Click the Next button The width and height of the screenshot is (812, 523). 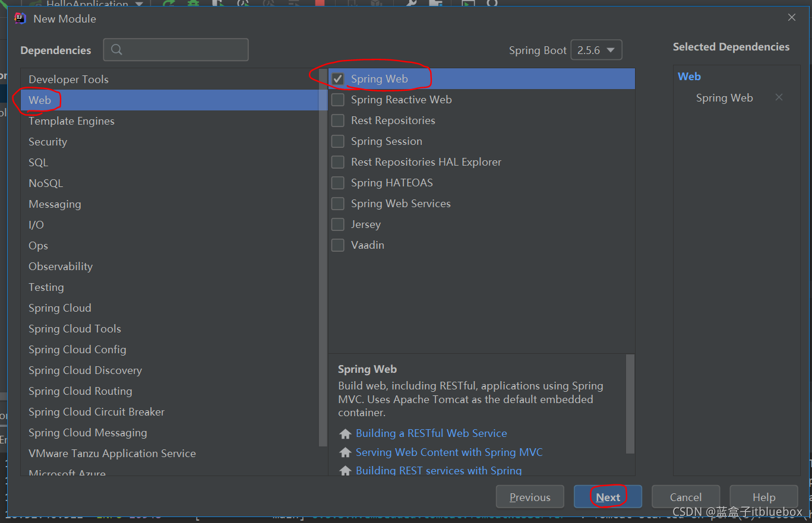608,497
